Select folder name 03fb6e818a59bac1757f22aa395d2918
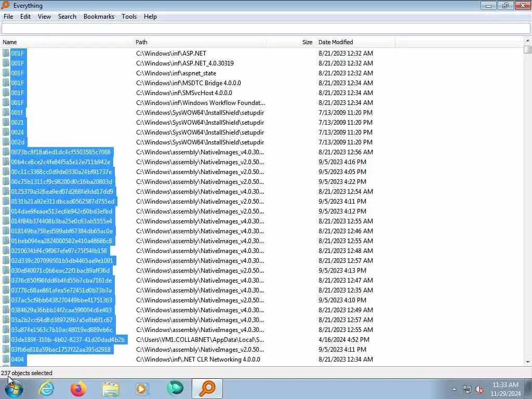This screenshot has height=399, width=532. tap(61, 350)
